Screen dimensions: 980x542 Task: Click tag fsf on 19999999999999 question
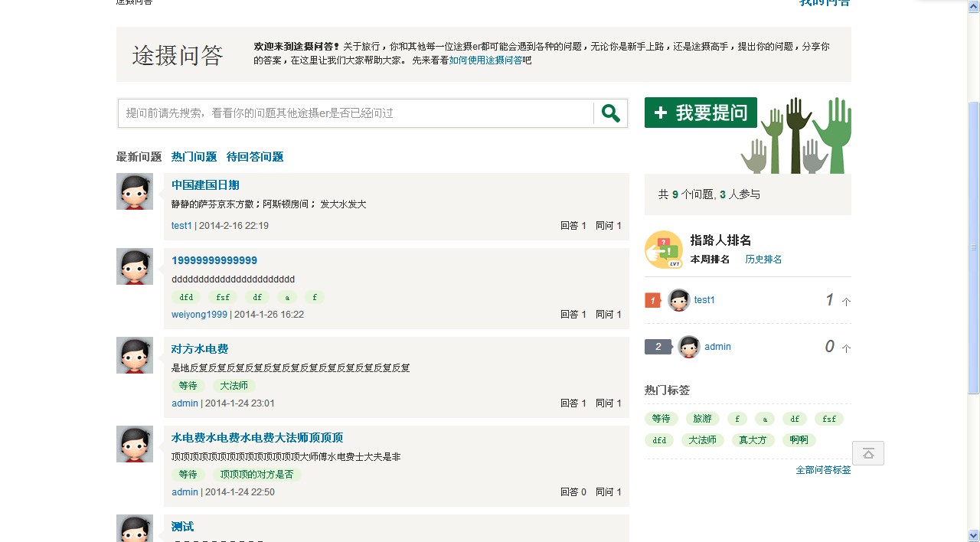coord(222,297)
